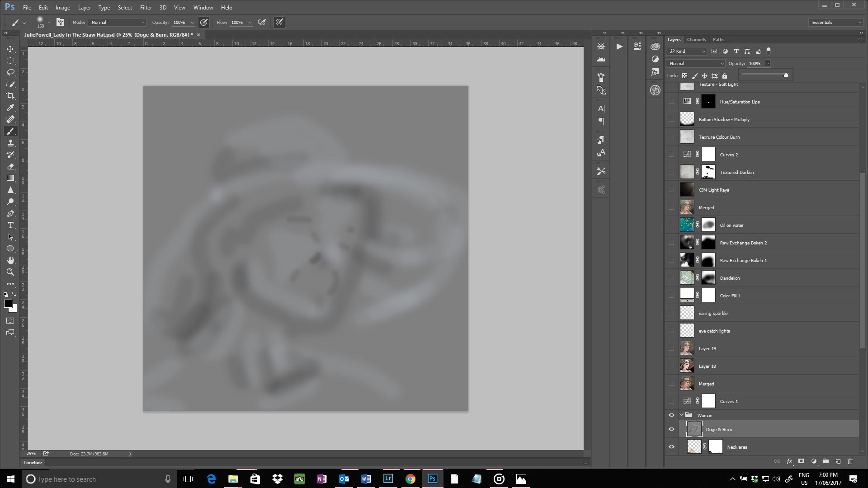This screenshot has width=868, height=488.
Task: Collapse the Woman layer group
Action: point(681,415)
